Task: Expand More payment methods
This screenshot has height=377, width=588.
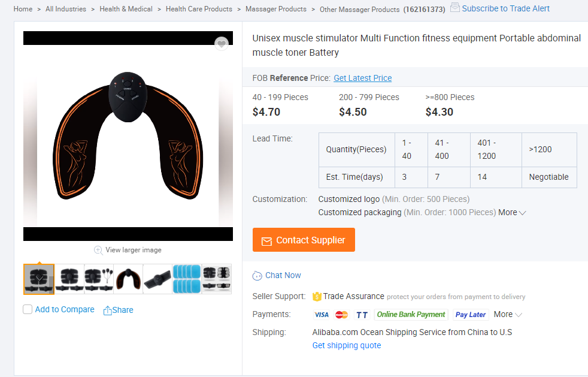Action: click(x=508, y=314)
